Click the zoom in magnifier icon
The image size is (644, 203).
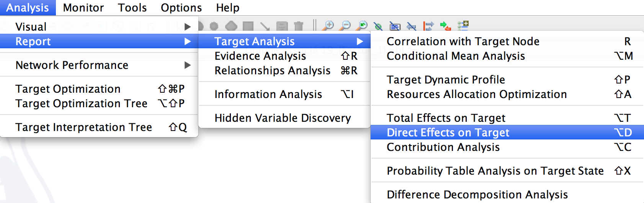[x=328, y=26]
